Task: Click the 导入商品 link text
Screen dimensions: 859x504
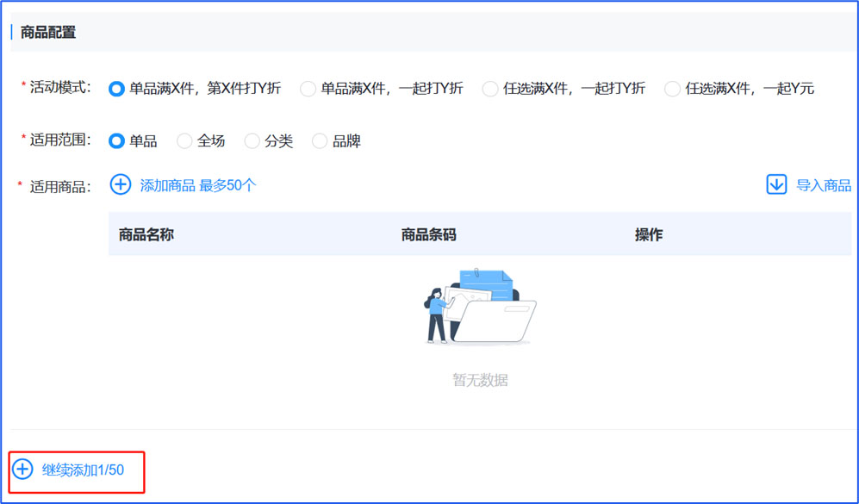Action: pos(824,185)
